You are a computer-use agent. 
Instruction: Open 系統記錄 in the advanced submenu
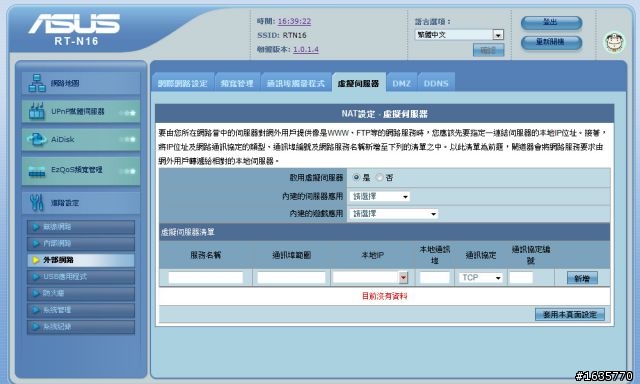[81, 326]
